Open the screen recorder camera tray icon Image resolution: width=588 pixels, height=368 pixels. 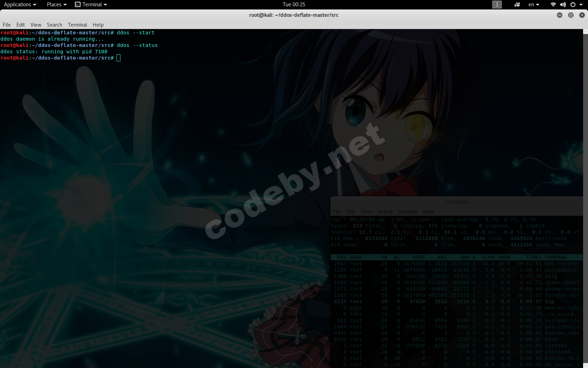click(x=517, y=5)
